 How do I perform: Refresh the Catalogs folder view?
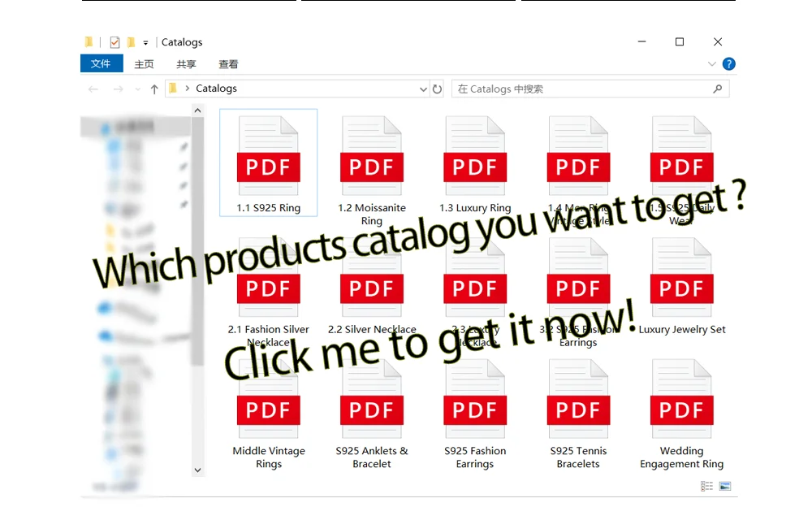[x=437, y=89]
